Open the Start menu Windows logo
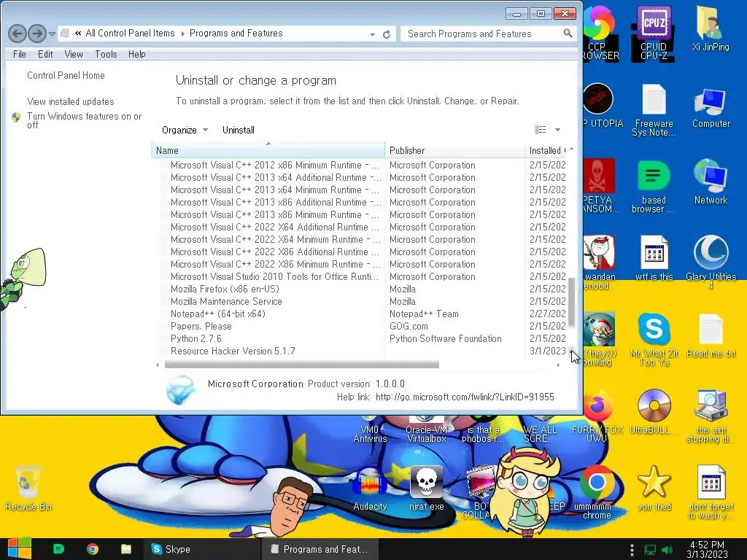 point(19,549)
